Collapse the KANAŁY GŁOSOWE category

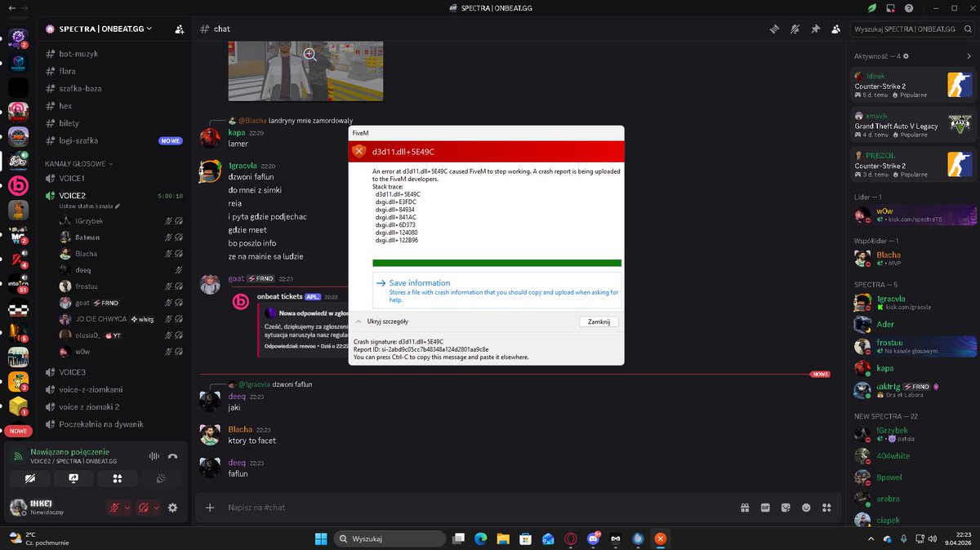click(x=78, y=163)
